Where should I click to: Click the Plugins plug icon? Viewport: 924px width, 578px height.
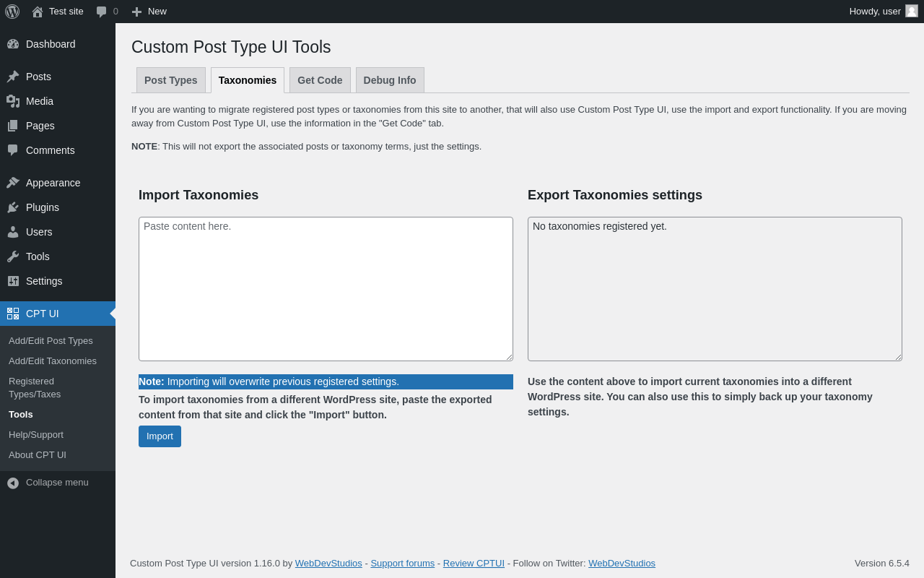(13, 207)
